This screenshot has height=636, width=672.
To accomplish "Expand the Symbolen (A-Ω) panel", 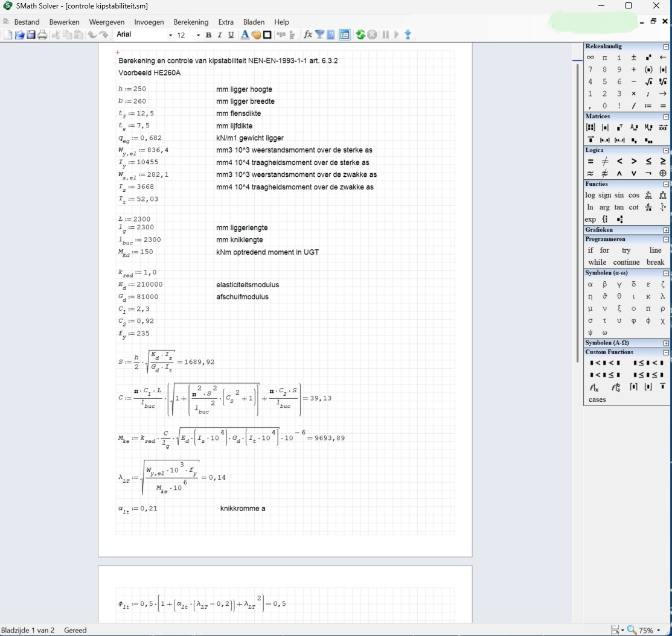I will pyautogui.click(x=666, y=343).
